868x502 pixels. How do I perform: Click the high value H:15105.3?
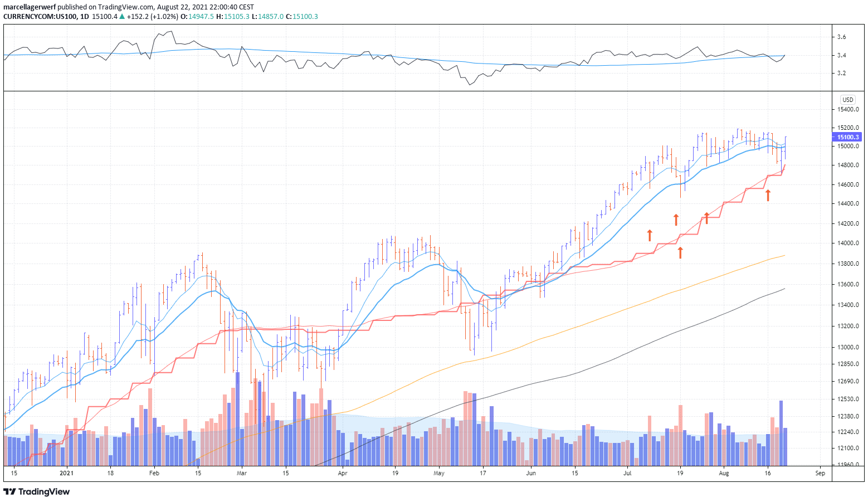pyautogui.click(x=233, y=16)
